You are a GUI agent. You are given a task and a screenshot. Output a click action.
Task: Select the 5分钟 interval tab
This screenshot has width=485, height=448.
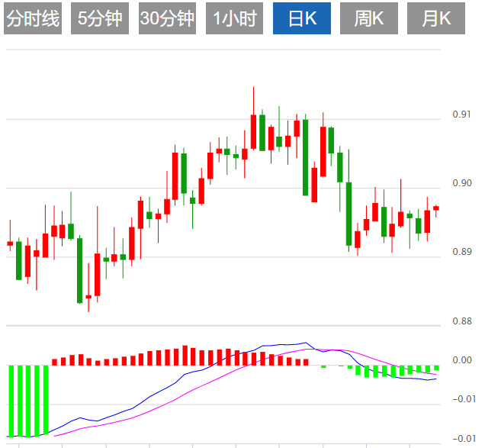[x=100, y=18]
